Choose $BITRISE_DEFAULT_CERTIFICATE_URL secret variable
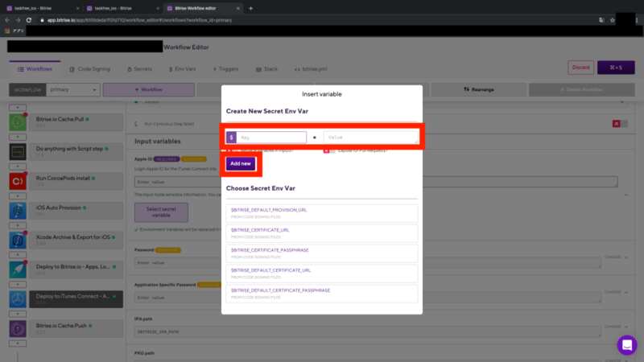Image resolution: width=644 pixels, height=362 pixels. (321, 274)
